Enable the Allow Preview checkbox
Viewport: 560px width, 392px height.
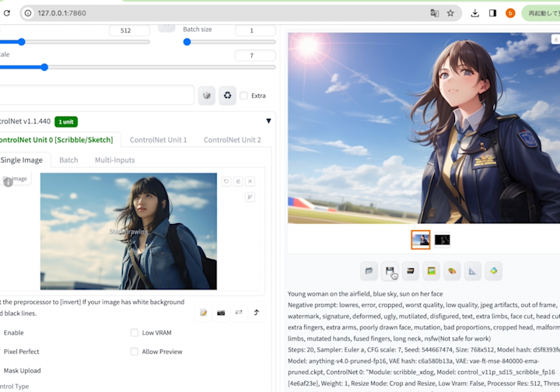tap(135, 352)
